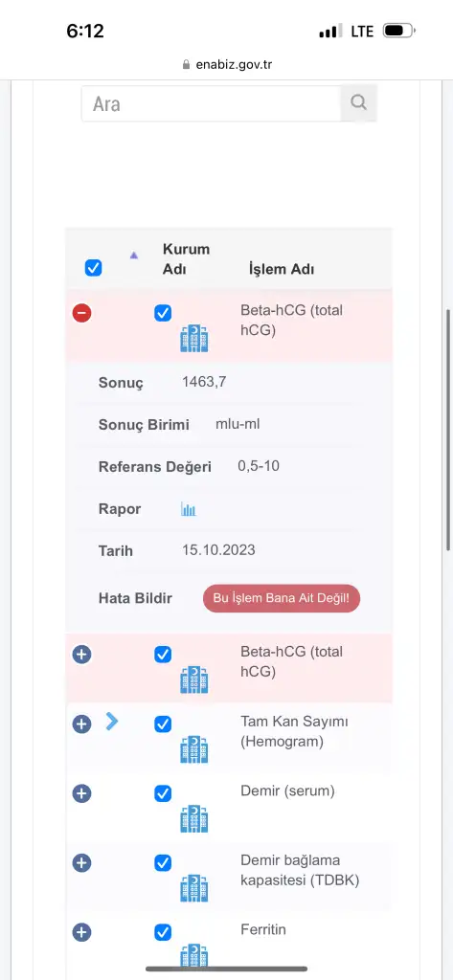
Task: Expand the Demir bağlama kapasitesi (TDBK) row
Action: click(x=82, y=863)
